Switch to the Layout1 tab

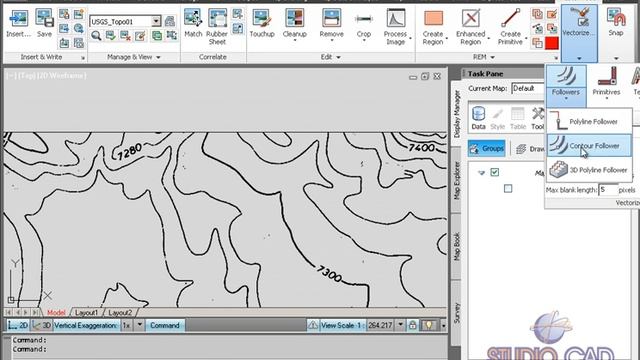coord(87,313)
